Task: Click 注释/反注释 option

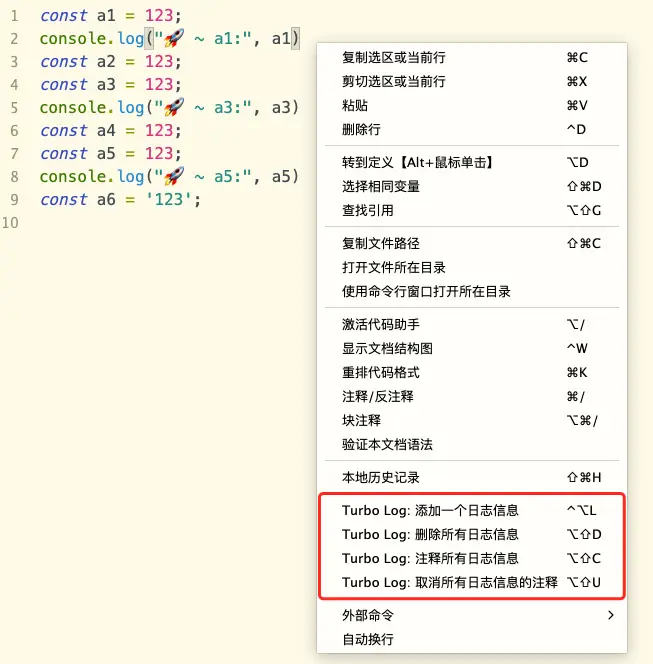Action: coord(472,397)
